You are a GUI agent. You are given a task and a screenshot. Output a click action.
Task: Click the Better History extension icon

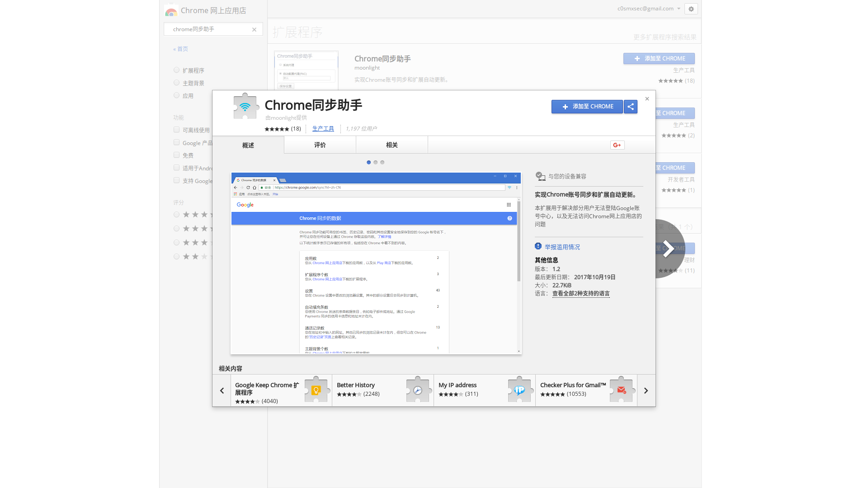[418, 389]
